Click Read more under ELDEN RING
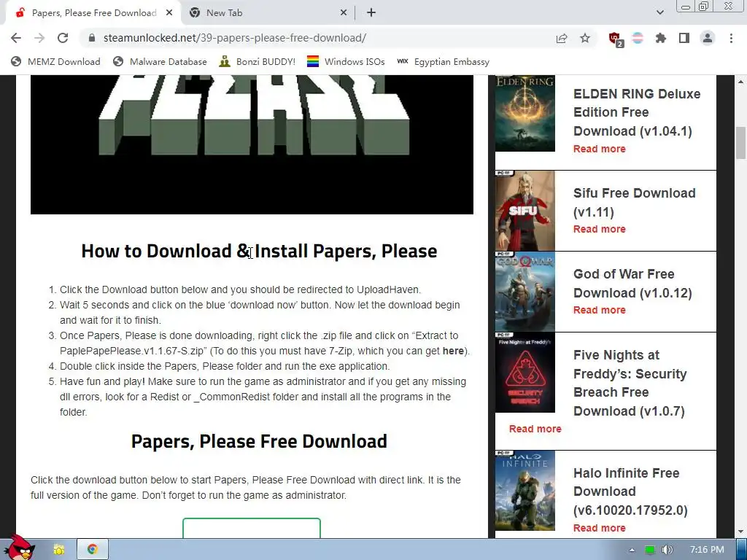This screenshot has width=747, height=560. [600, 149]
